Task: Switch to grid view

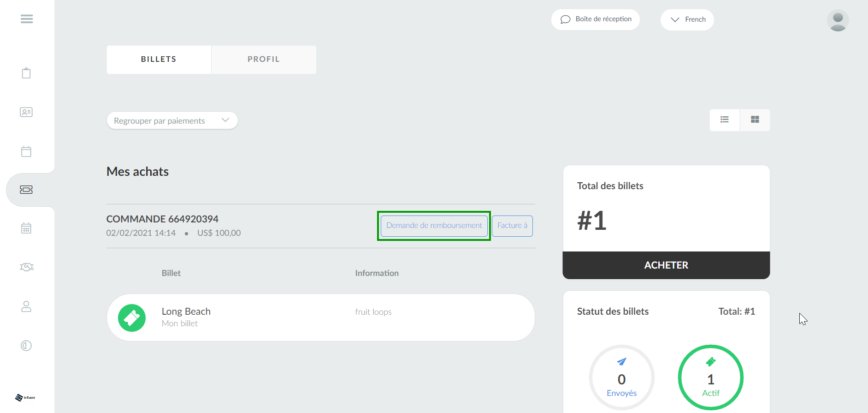Action: 755,120
